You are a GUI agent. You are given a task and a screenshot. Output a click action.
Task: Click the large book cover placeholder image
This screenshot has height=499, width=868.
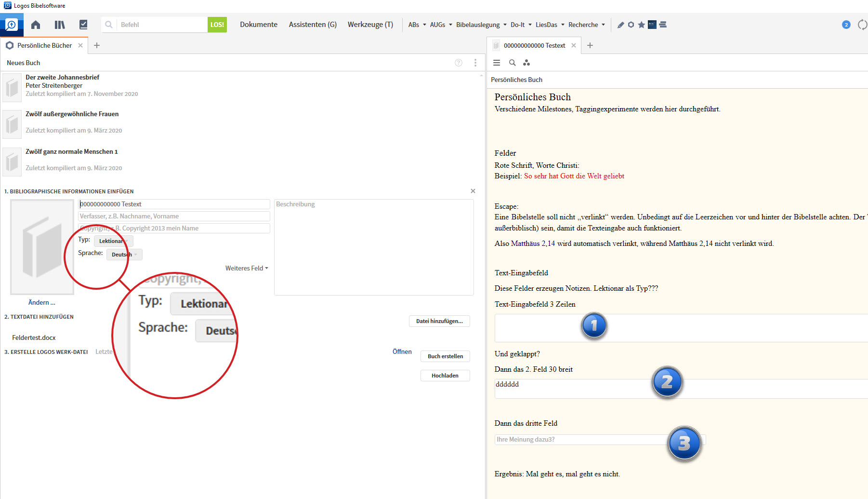(42, 247)
